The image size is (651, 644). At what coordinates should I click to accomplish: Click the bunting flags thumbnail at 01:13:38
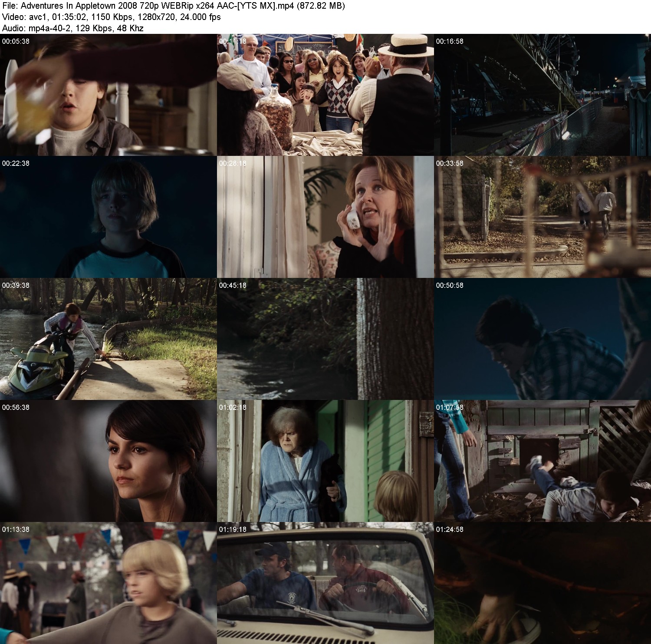click(x=108, y=583)
